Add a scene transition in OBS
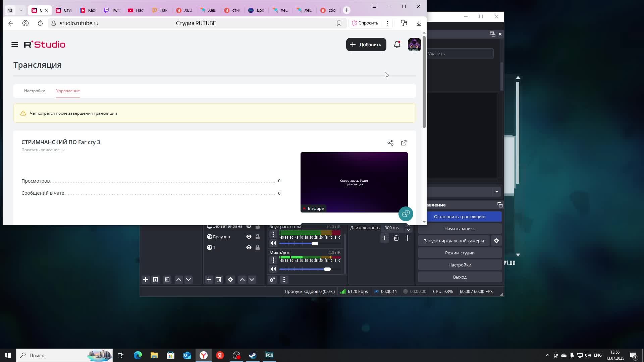 (x=385, y=238)
